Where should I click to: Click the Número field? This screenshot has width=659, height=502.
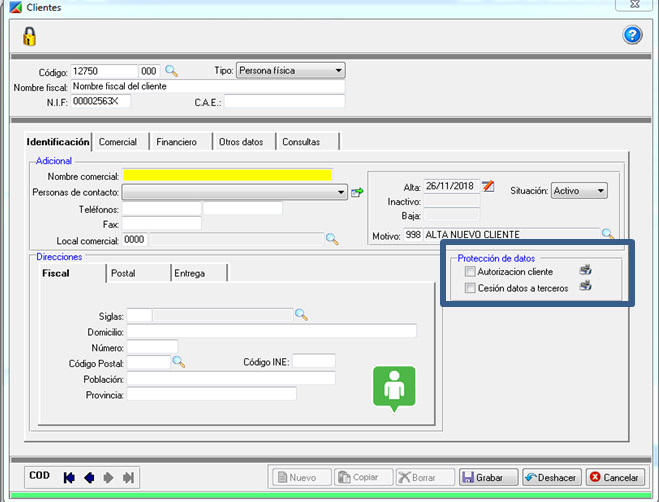152,347
